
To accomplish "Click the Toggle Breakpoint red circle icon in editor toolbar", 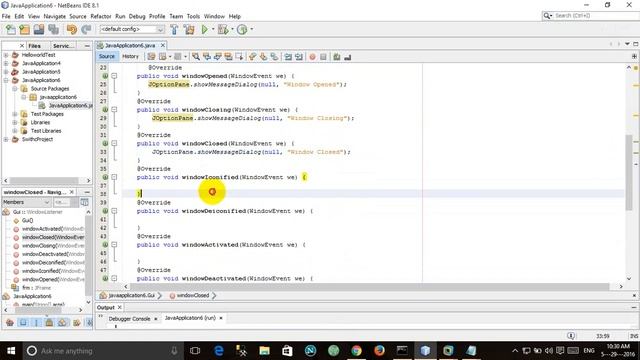I will (312, 57).
